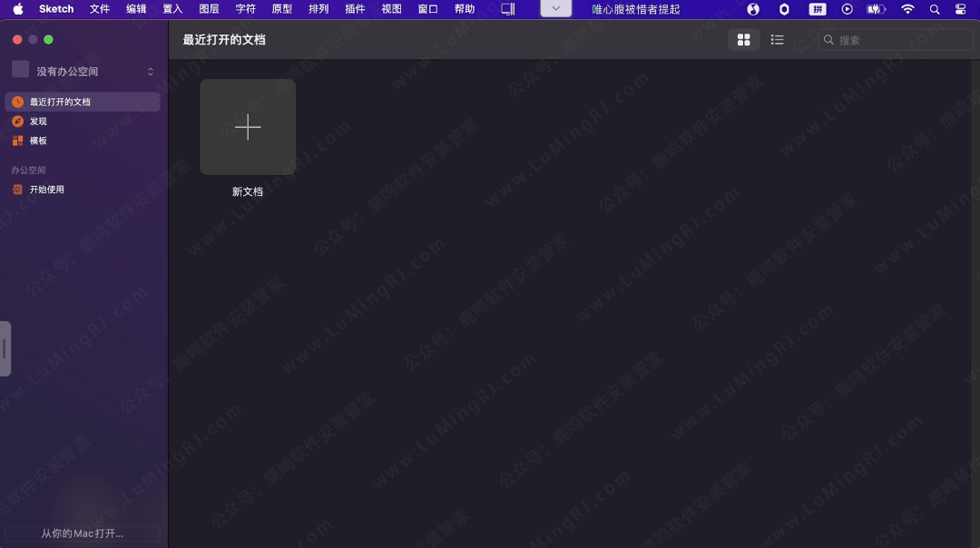Click the 搜索 search field
The width and height of the screenshot is (980, 548).
click(x=896, y=40)
